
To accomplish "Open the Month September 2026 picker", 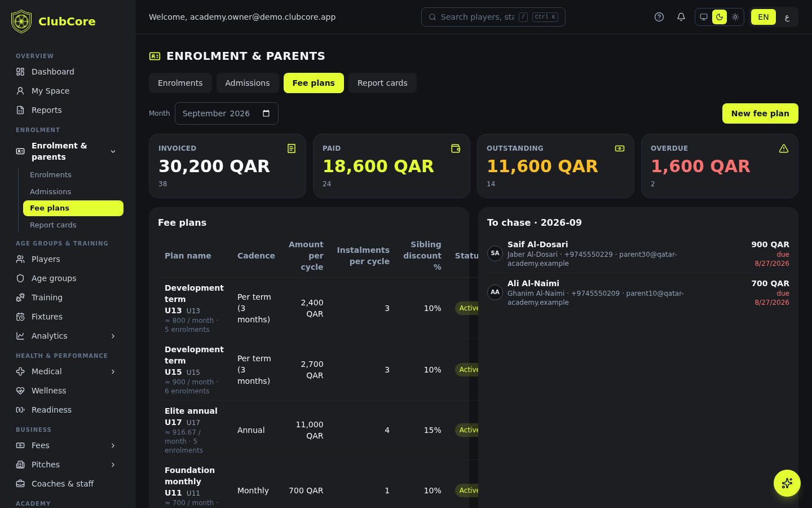I will coord(226,113).
